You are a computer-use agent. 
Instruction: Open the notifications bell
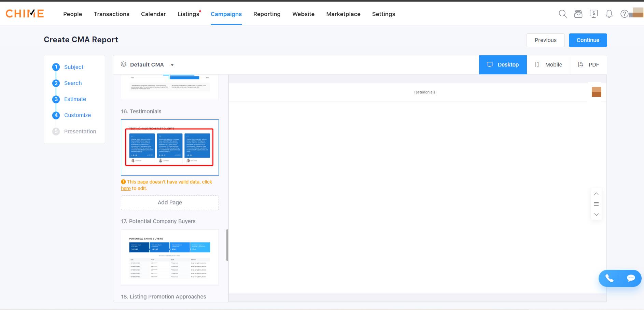609,14
